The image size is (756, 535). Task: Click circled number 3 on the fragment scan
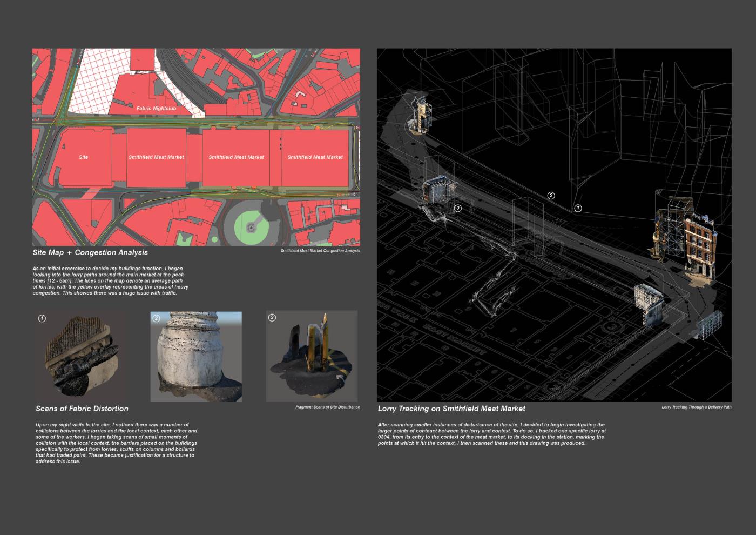272,318
